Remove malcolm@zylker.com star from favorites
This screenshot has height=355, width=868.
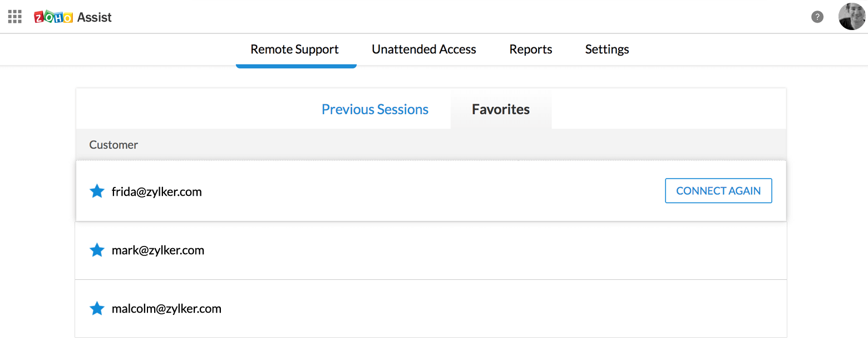point(97,308)
